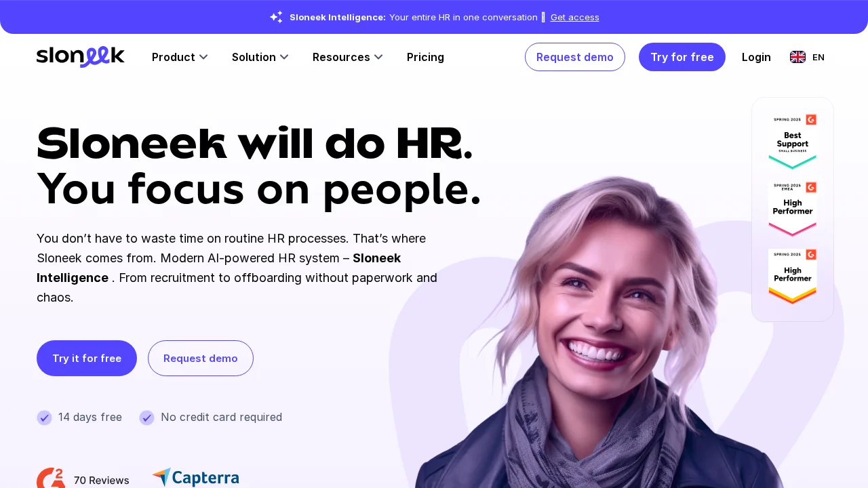Click the UK flag language icon
The width and height of the screenshot is (868, 488).
tap(797, 57)
